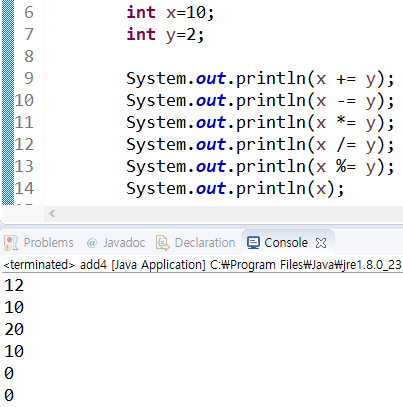Click line number 14 in the gutter
The width and height of the screenshot is (403, 407).
click(x=24, y=188)
